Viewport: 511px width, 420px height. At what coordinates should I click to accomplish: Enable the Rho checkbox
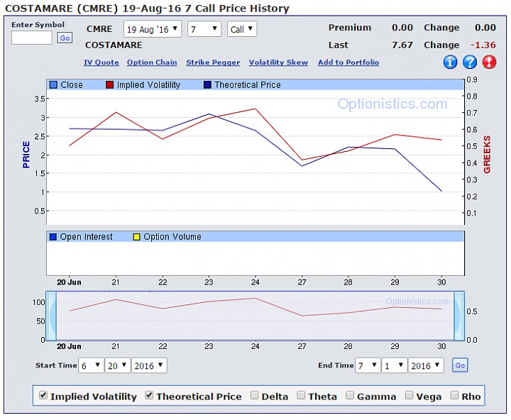click(454, 395)
